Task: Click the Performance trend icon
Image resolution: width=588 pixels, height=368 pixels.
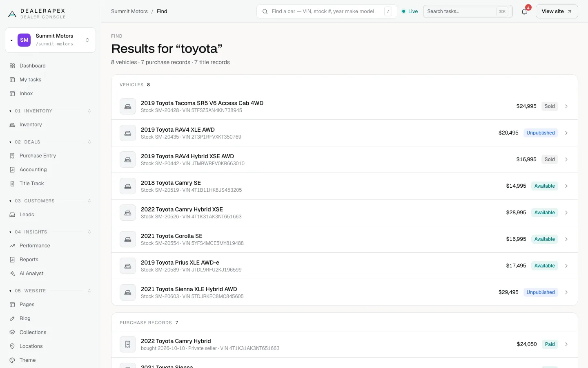Action: click(12, 246)
